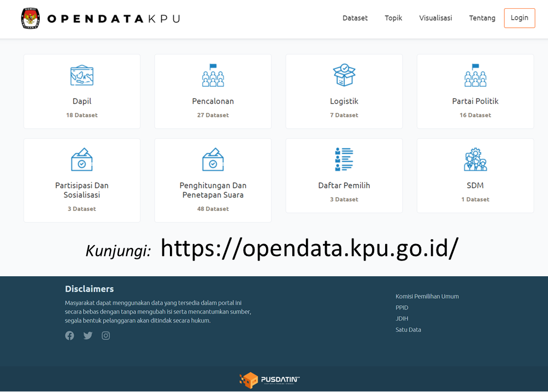Viewport: 548px width, 392px height.
Task: Click the Satu Data link
Action: tap(408, 330)
